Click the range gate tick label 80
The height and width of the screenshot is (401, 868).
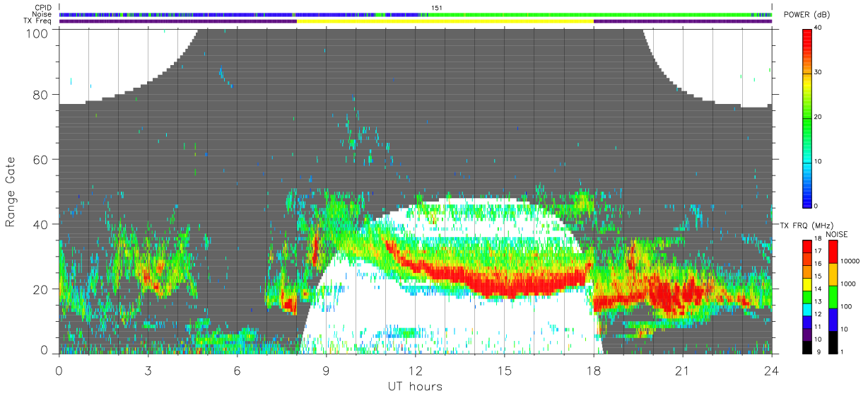click(41, 95)
